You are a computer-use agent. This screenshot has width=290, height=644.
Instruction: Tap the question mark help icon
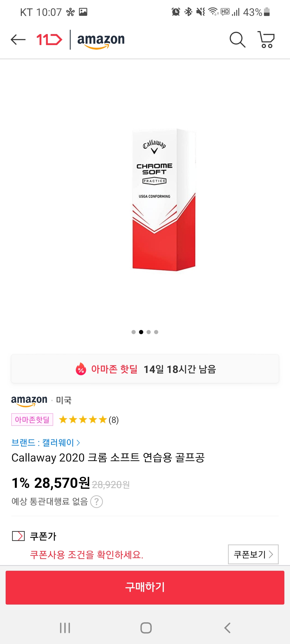pos(97,502)
